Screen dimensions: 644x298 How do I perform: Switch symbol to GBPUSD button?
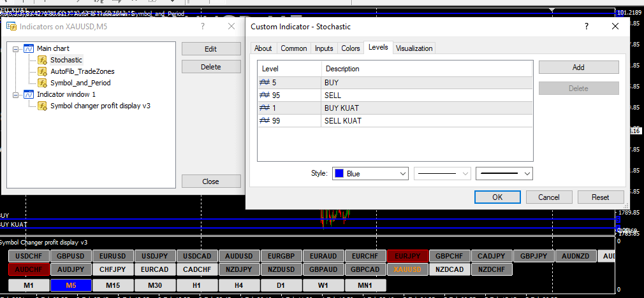[70, 256]
